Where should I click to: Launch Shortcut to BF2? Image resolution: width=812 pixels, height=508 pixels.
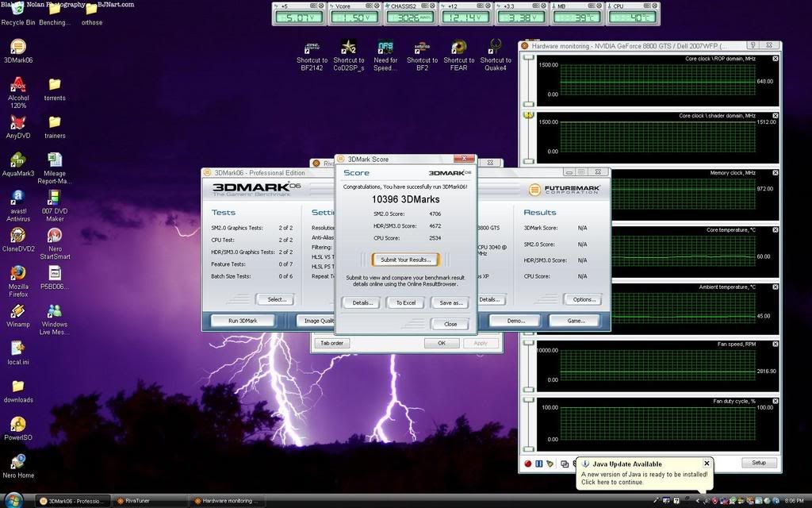[422, 56]
